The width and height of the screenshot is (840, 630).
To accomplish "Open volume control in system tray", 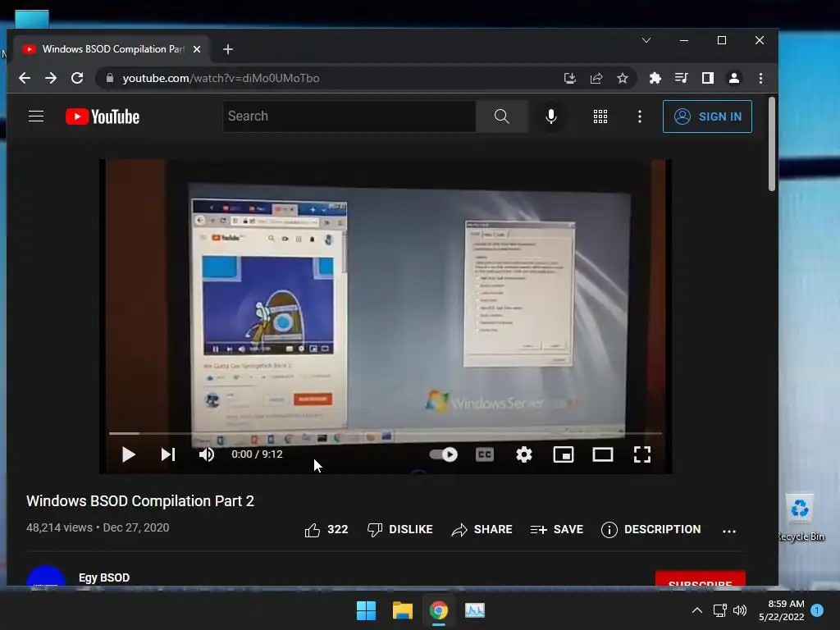I will (740, 610).
